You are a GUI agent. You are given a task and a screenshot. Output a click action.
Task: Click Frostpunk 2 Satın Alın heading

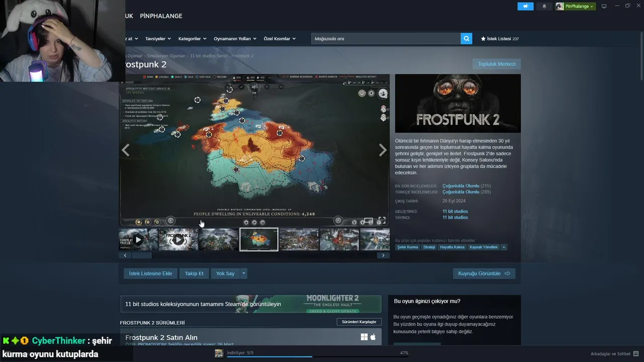tap(161, 337)
